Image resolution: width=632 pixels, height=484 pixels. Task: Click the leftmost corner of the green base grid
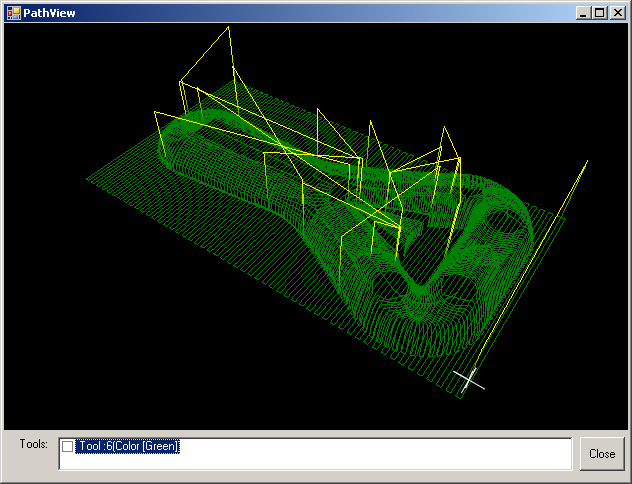coord(87,181)
